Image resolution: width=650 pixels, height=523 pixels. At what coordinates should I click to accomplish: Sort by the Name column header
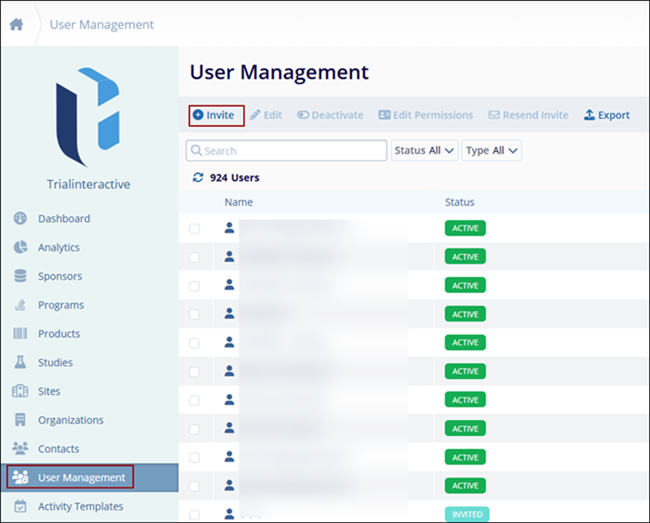point(239,202)
